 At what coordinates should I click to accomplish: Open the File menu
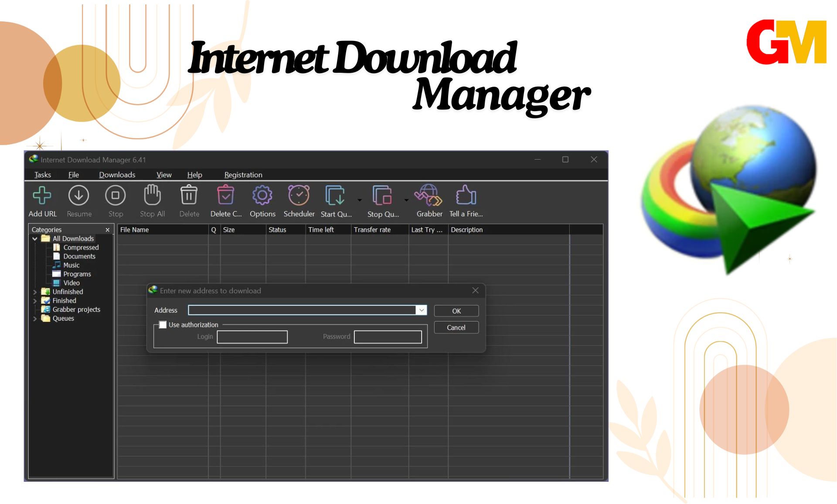click(x=74, y=175)
